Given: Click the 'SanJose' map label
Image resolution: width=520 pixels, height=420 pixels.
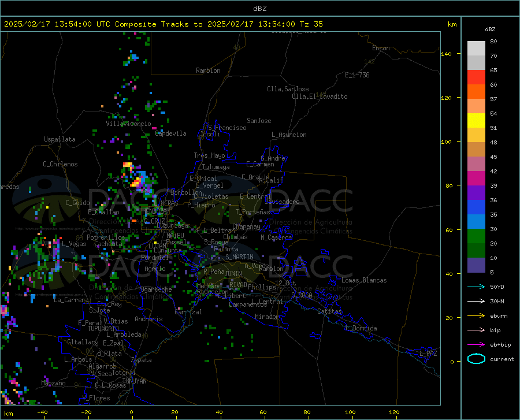Looking at the screenshot, I should [x=259, y=121].
